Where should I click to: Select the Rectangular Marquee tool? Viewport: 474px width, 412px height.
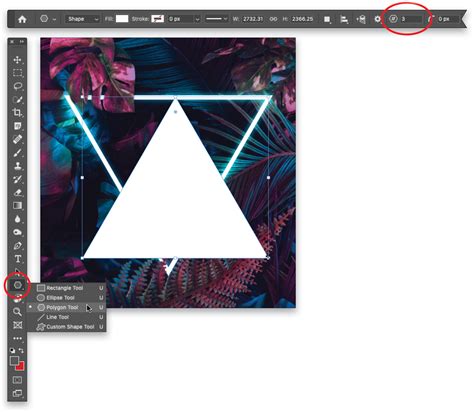17,73
